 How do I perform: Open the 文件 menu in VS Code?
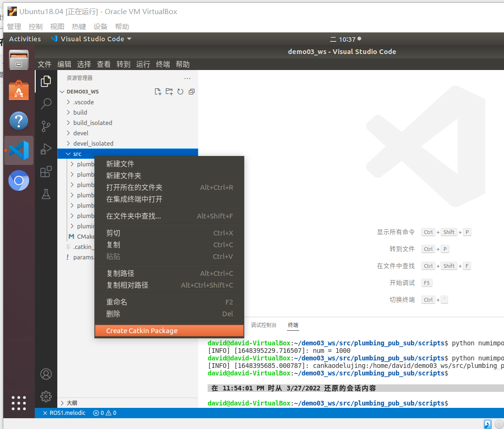pos(45,64)
